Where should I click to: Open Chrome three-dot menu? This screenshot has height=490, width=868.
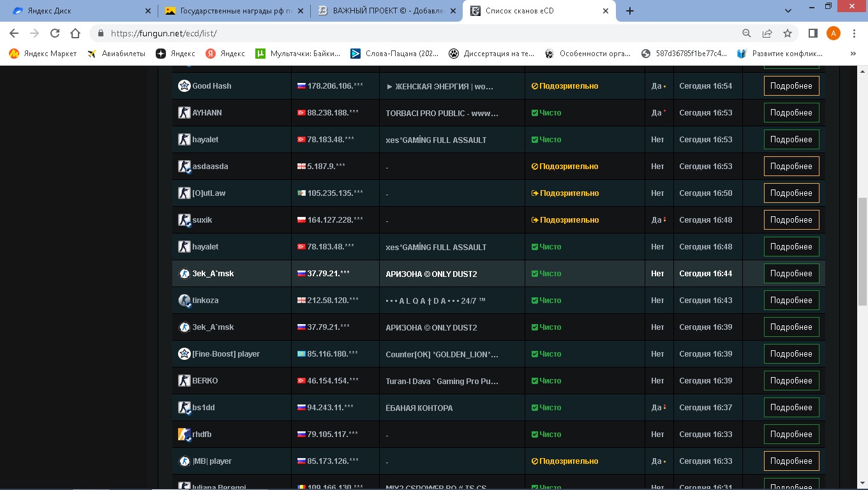click(854, 34)
